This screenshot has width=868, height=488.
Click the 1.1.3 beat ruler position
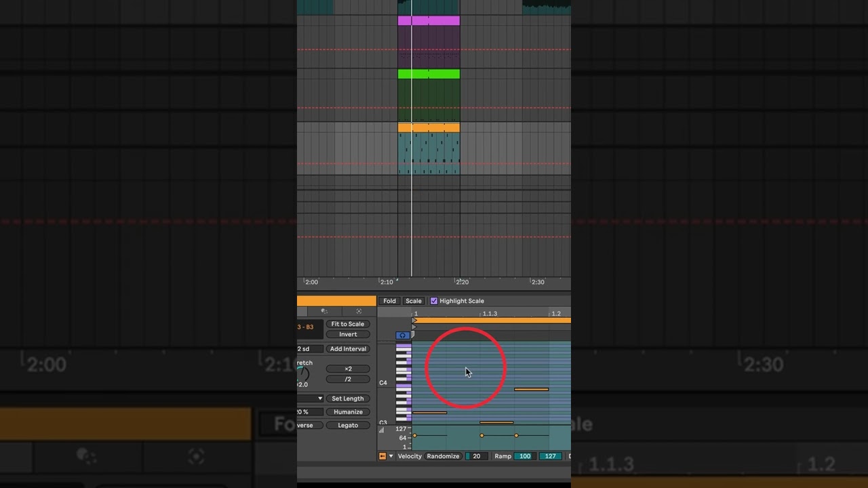tap(490, 314)
